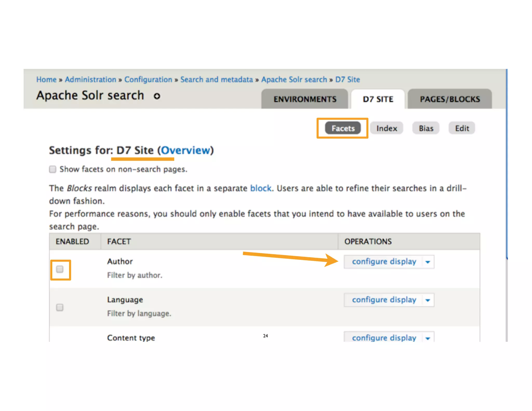Open Search and metadata breadcrumb link
The image size is (532, 411).
click(x=216, y=79)
